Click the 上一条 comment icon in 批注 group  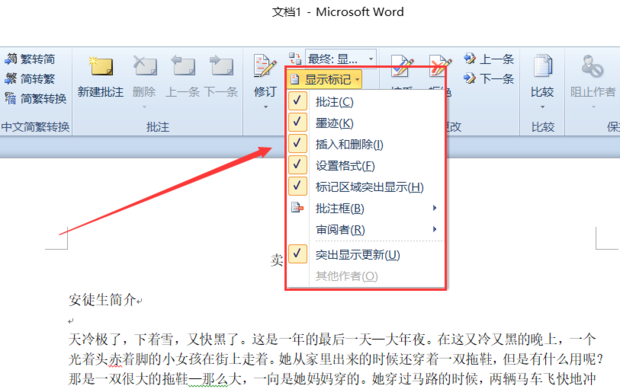(x=183, y=66)
